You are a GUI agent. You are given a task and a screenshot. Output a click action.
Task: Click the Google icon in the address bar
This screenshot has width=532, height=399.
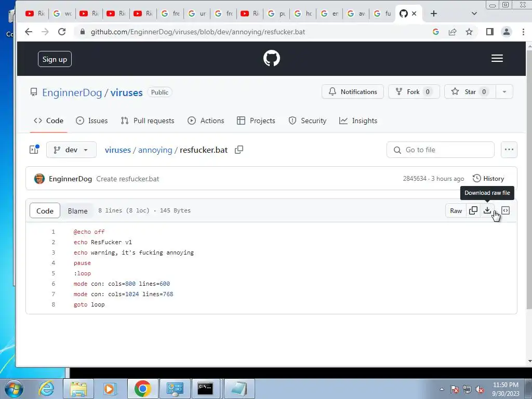[436, 32]
